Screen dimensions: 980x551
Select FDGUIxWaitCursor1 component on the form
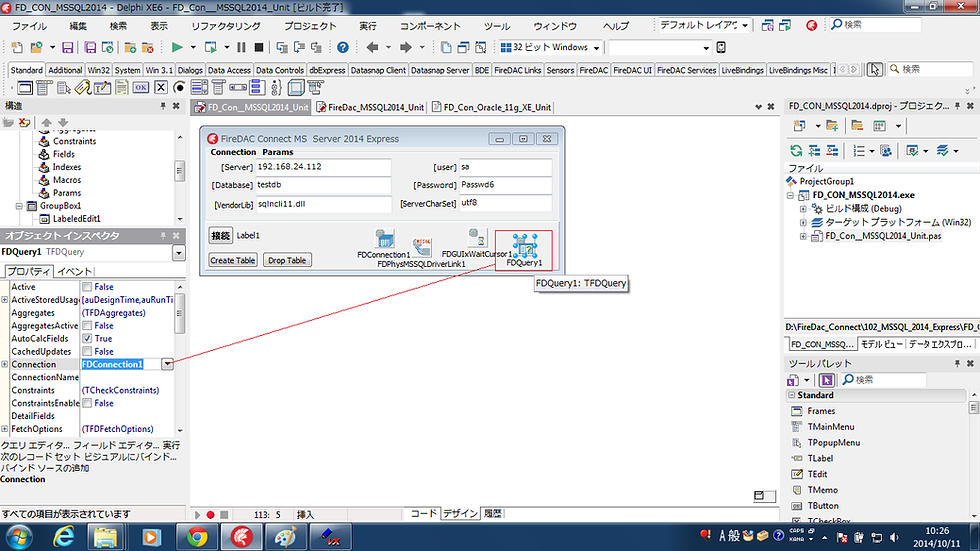click(x=478, y=238)
